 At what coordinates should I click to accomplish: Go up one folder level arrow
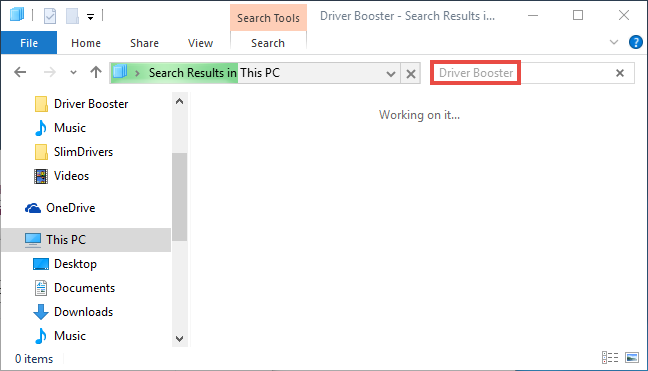pyautogui.click(x=96, y=73)
